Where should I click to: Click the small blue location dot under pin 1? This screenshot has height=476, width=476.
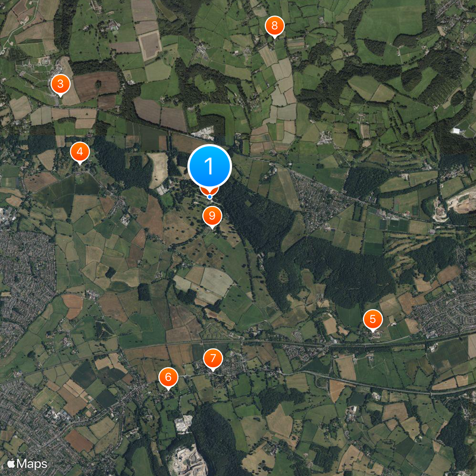(209, 198)
